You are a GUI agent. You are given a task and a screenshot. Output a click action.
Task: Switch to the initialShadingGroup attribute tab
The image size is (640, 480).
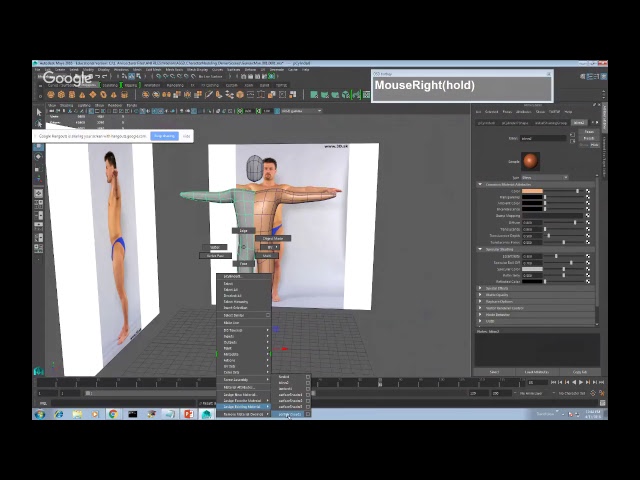[x=551, y=122]
